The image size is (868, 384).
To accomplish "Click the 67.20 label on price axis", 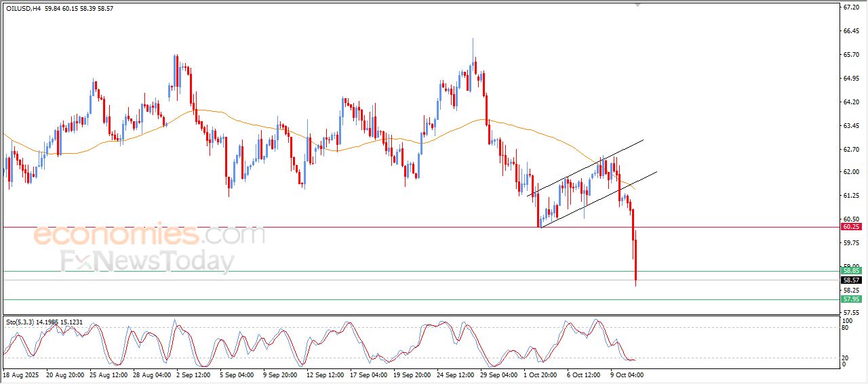I will 850,7.
